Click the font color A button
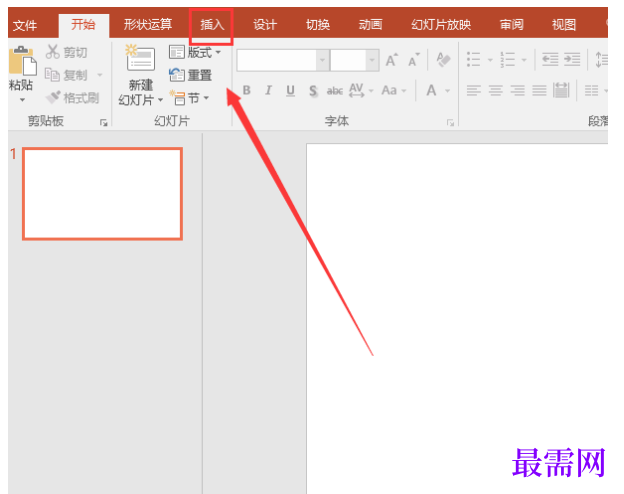Screen dimensions: 624x494 point(431,90)
